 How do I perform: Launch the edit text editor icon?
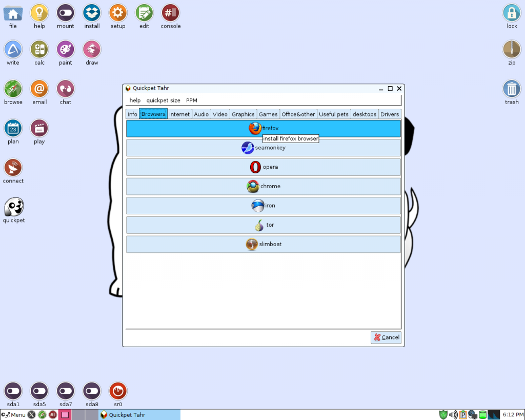coord(144,16)
